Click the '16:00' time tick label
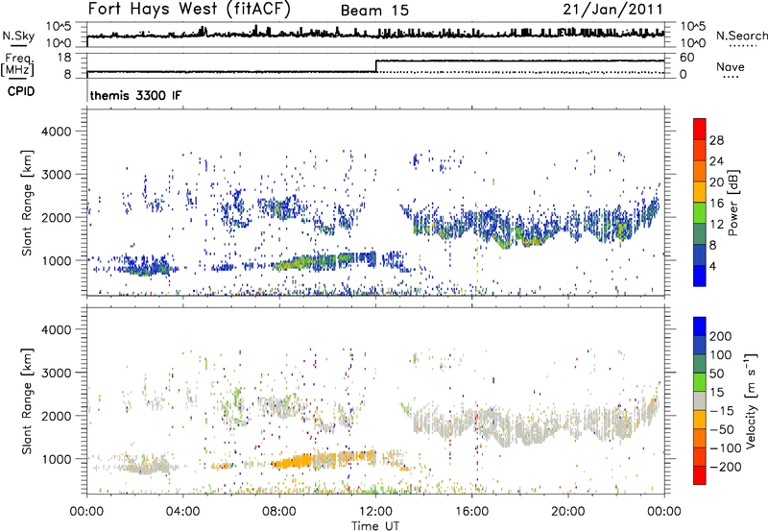The width and height of the screenshot is (768, 532). coord(471,512)
